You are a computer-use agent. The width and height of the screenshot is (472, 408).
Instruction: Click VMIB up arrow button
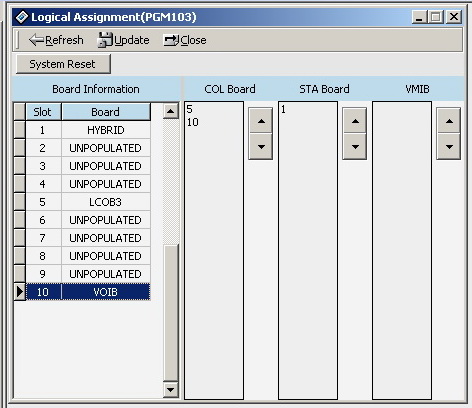pos(449,121)
